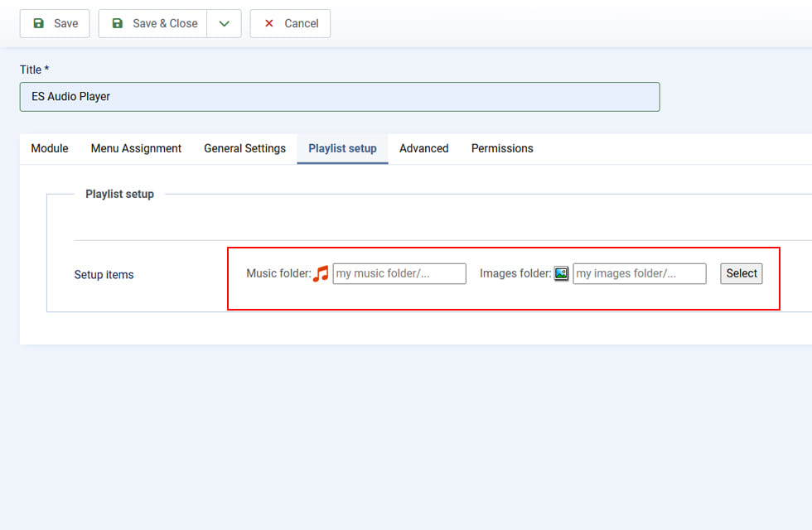Viewport: 812px width, 530px height.
Task: Click the orange music note icon
Action: pyautogui.click(x=321, y=274)
